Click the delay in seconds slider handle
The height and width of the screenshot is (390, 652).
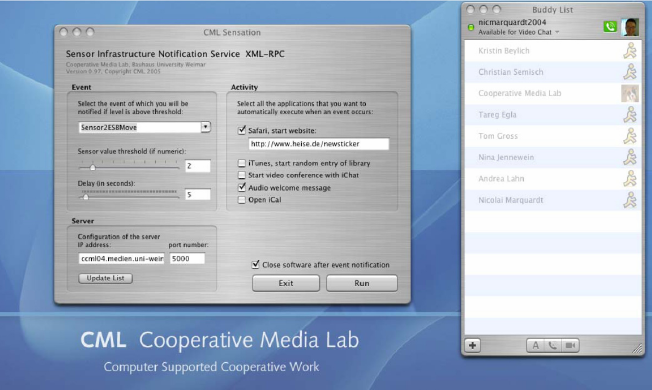(x=86, y=196)
